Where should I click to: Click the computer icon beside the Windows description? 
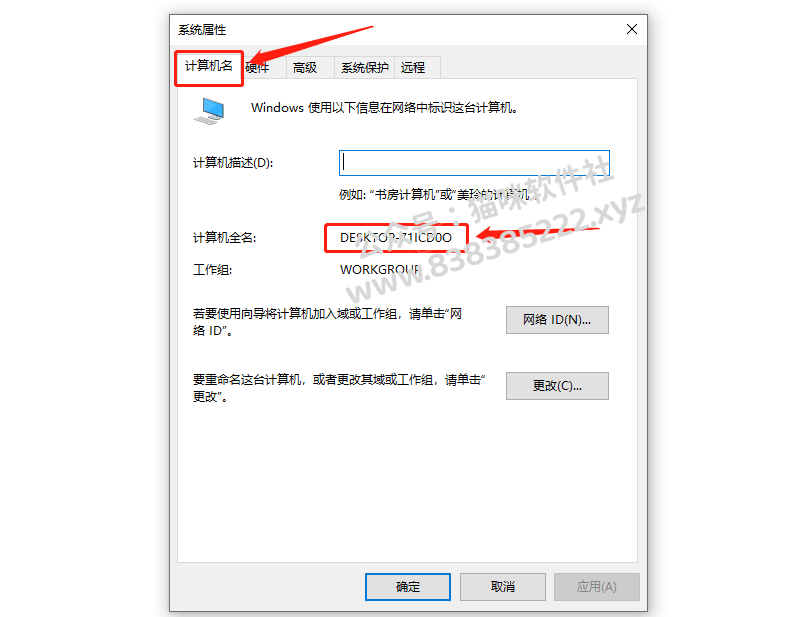pyautogui.click(x=209, y=111)
